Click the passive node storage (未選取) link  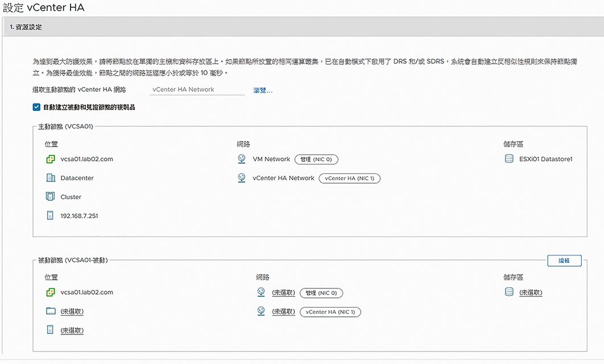531,293
